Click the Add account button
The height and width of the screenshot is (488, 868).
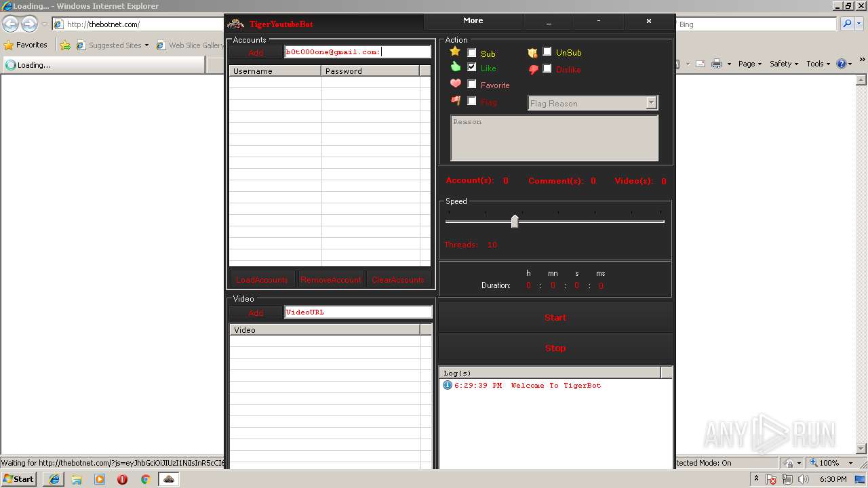256,52
